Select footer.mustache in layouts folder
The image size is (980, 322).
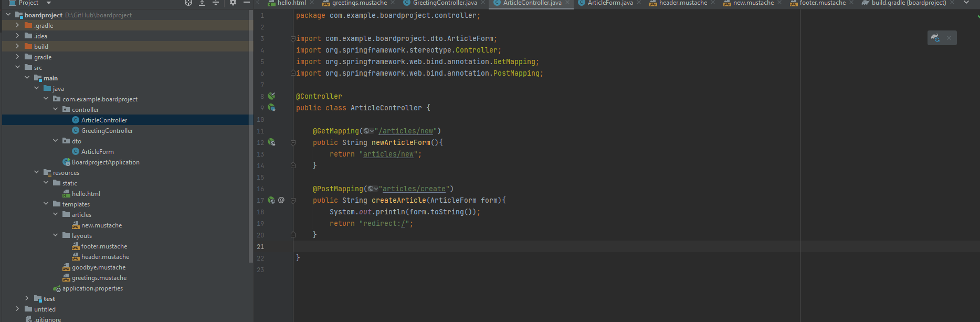104,246
